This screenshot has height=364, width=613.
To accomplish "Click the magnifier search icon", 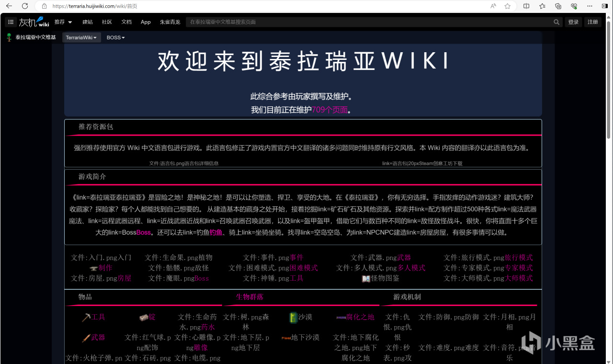I will point(556,22).
